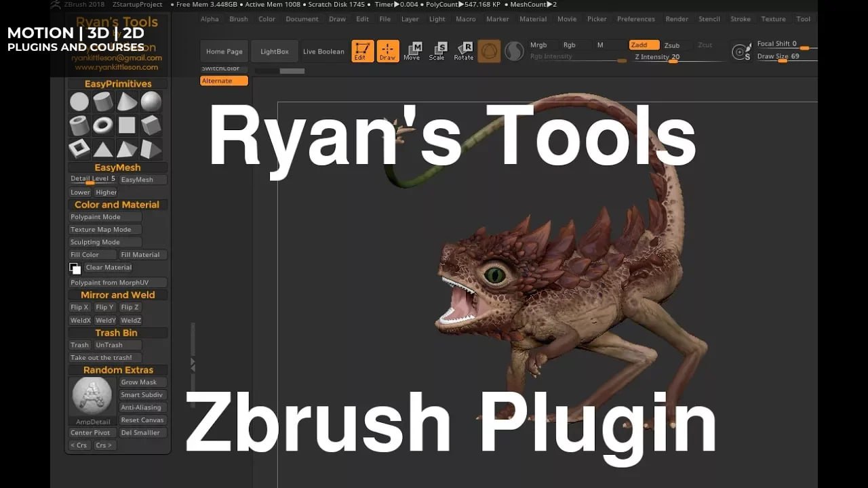The image size is (868, 488).
Task: Click Reset Canvas button
Action: click(x=142, y=420)
